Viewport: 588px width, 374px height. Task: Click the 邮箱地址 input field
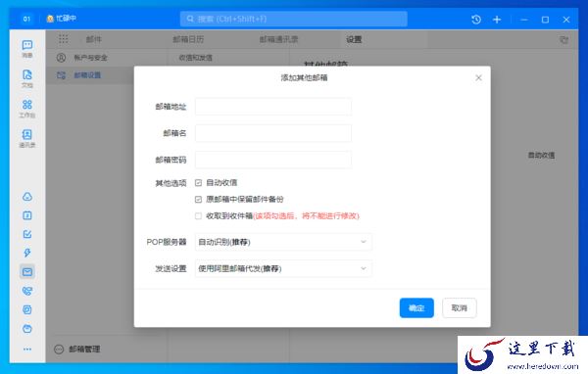273,107
